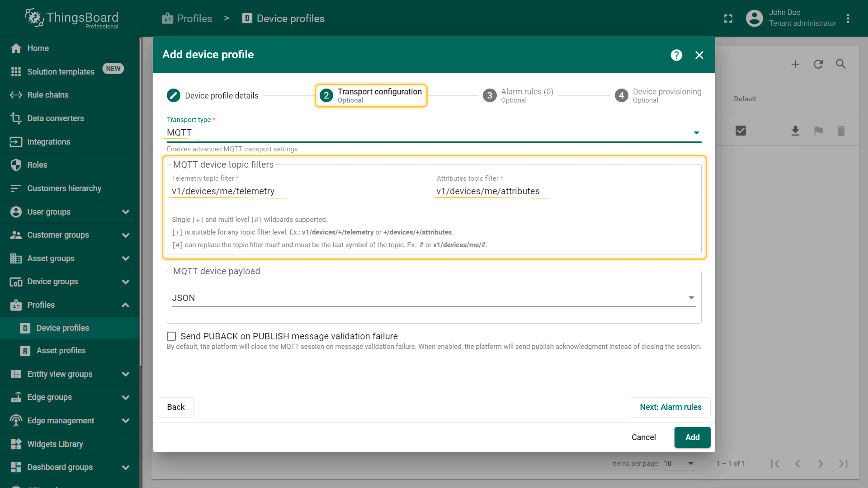Expand Customer groups in sidebar
868x488 pixels.
point(126,235)
